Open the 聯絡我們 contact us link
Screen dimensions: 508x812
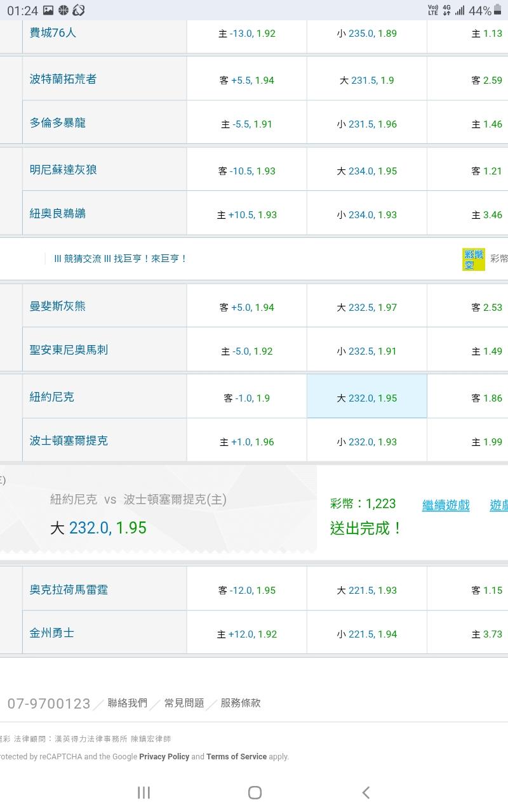pos(128,703)
